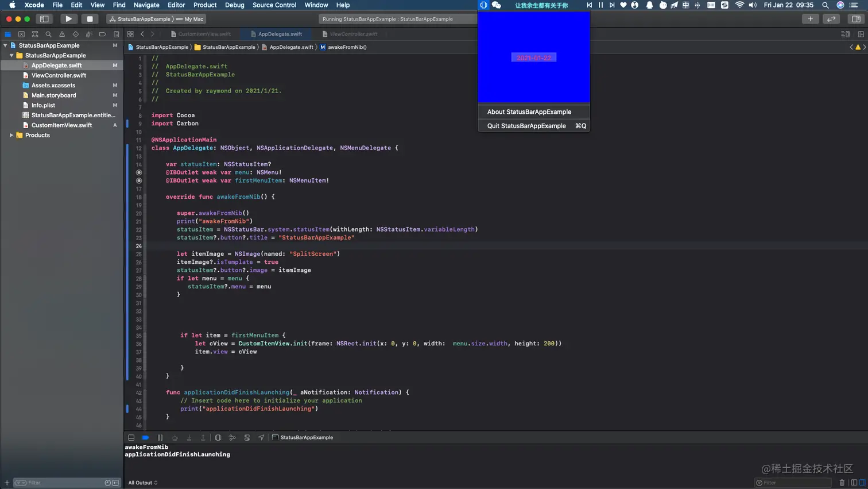Stop the running app with the Stop button
Image resolution: width=868 pixels, height=489 pixels.
[x=90, y=19]
